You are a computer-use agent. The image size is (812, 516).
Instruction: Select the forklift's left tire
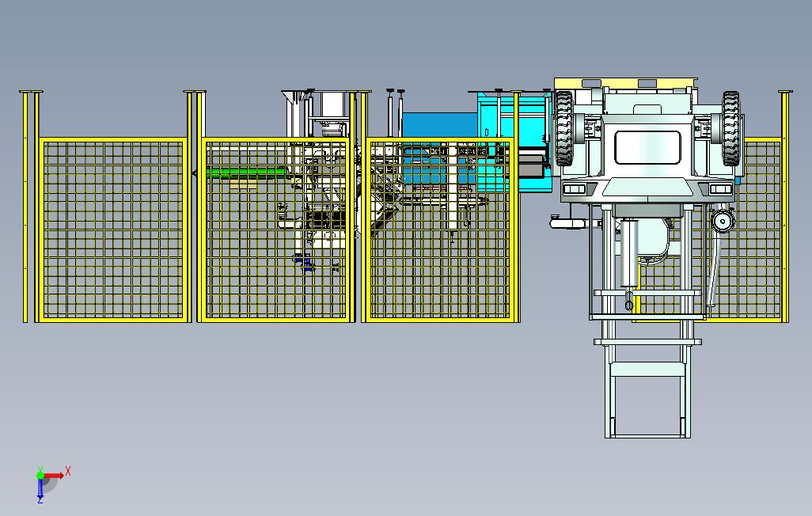tap(564, 128)
